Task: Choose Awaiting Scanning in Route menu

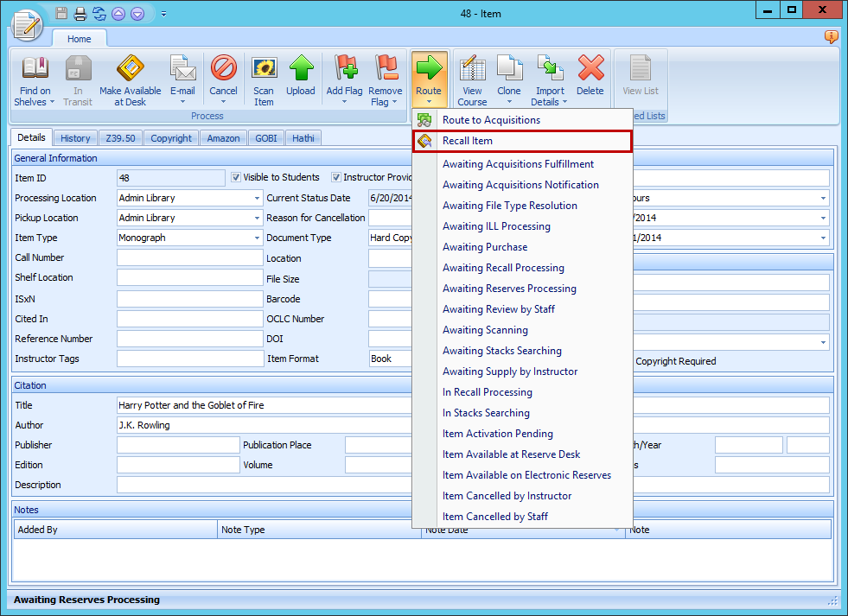Action: [x=485, y=330]
